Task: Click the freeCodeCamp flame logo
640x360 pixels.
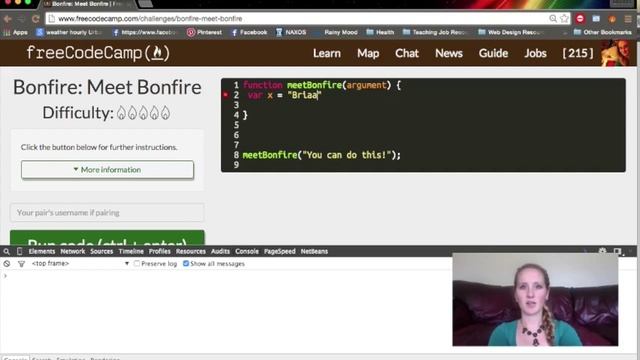Action: pyautogui.click(x=98, y=53)
